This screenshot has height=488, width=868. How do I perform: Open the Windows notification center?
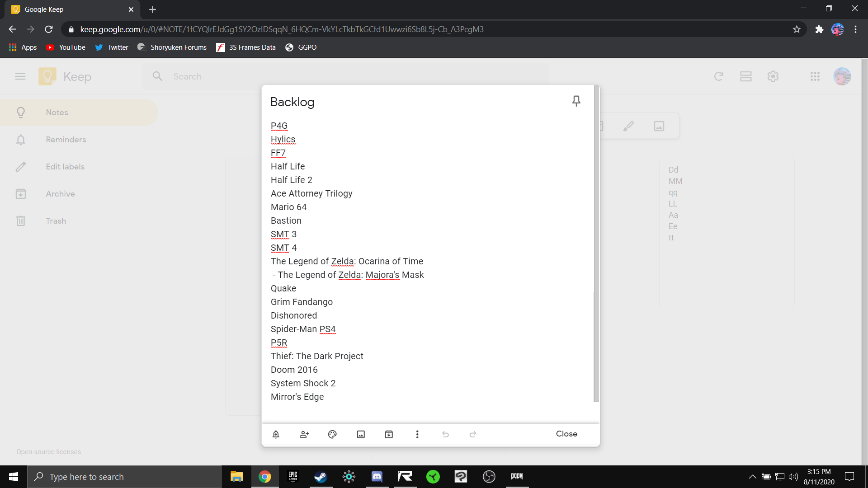849,477
